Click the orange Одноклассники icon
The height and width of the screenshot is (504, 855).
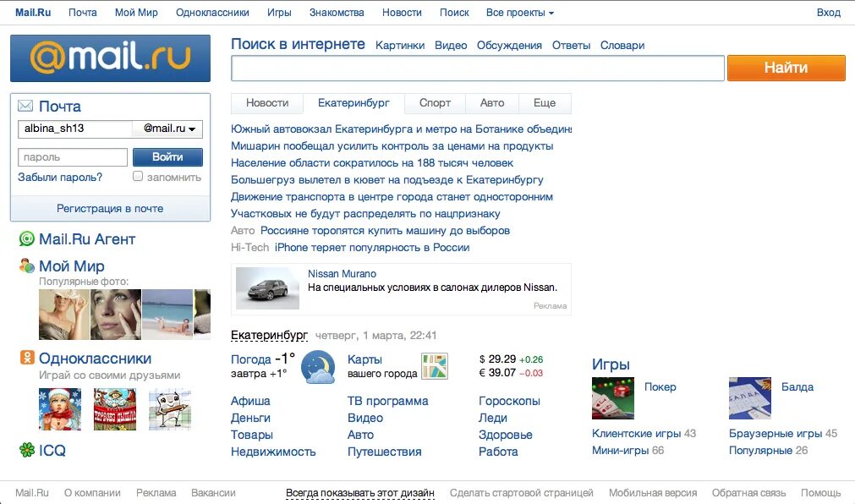click(x=27, y=358)
